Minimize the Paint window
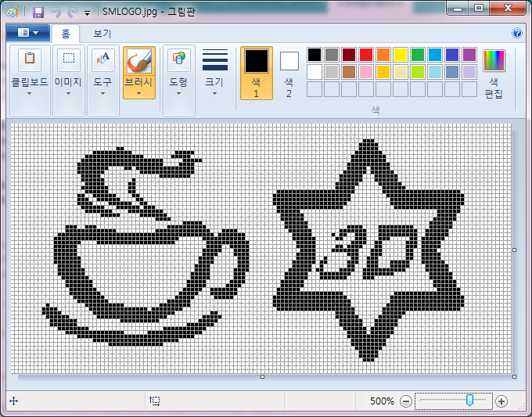Viewport: 532px width, 417px height. 458,8
